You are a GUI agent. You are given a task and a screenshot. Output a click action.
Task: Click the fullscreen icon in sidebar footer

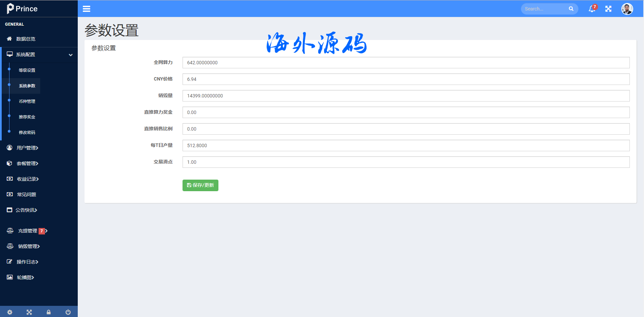click(x=29, y=312)
